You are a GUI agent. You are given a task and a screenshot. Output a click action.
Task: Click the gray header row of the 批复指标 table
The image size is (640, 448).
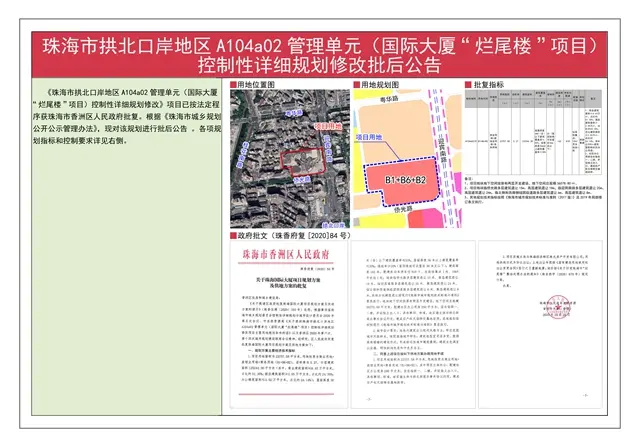click(533, 99)
